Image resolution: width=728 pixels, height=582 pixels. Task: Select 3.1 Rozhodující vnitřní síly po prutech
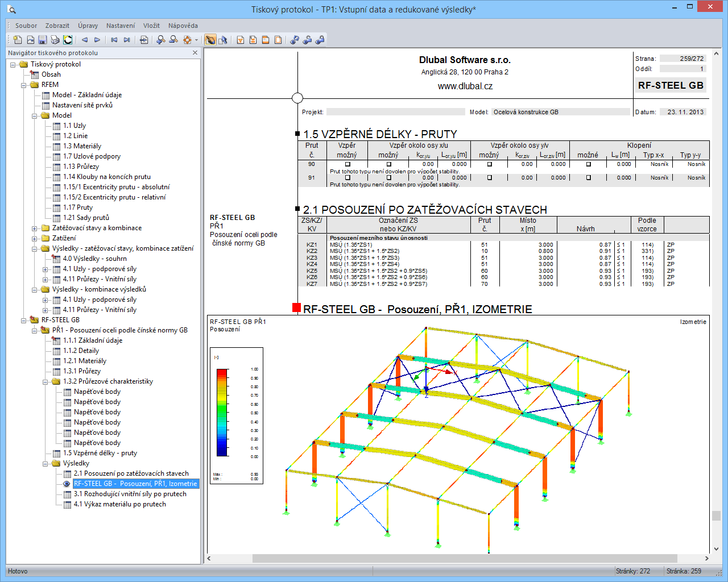click(x=130, y=494)
